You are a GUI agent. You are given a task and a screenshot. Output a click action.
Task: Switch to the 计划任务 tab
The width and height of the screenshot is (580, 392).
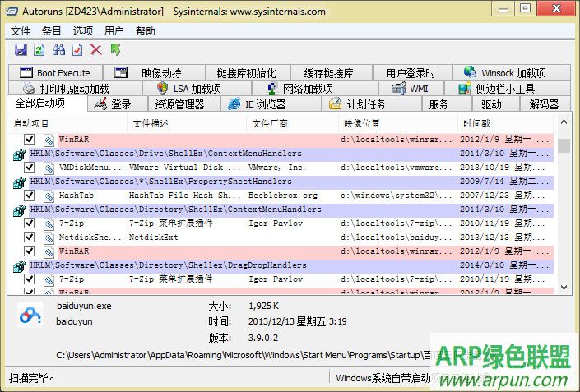point(372,104)
